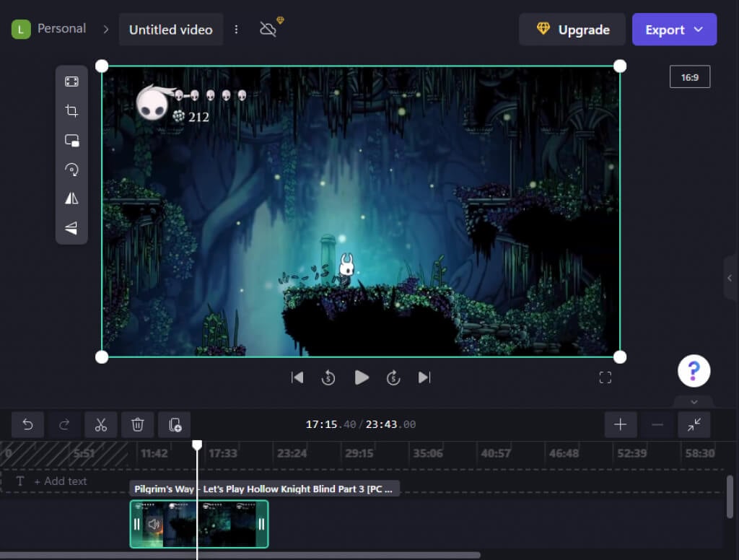The height and width of the screenshot is (560, 739).
Task: Undo the last action
Action: pos(28,425)
